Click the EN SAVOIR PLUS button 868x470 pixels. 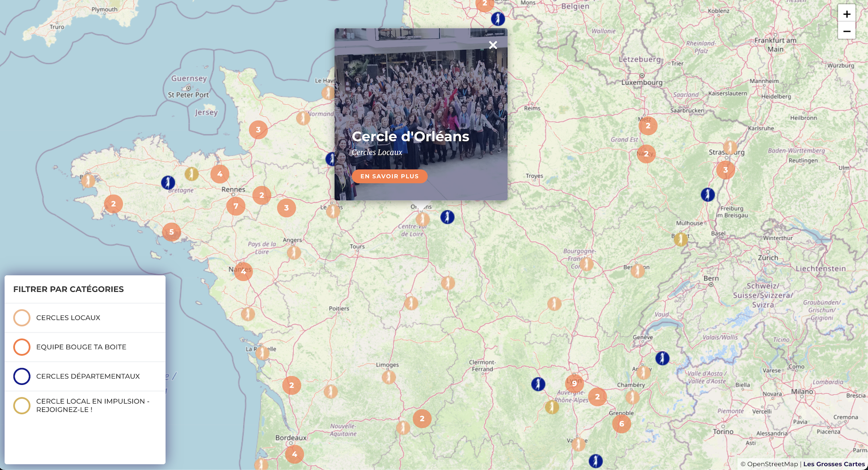[x=389, y=176]
